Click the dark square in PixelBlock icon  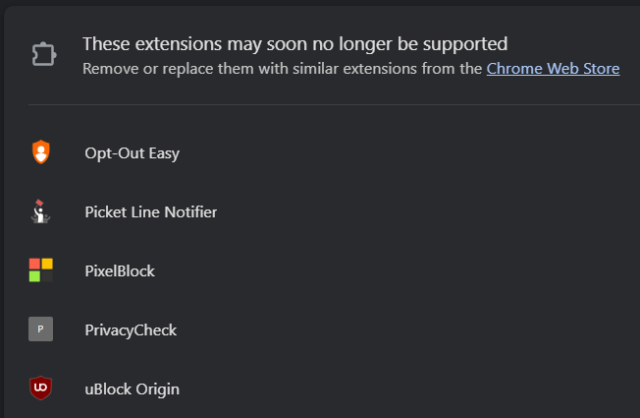pyautogui.click(x=47, y=276)
